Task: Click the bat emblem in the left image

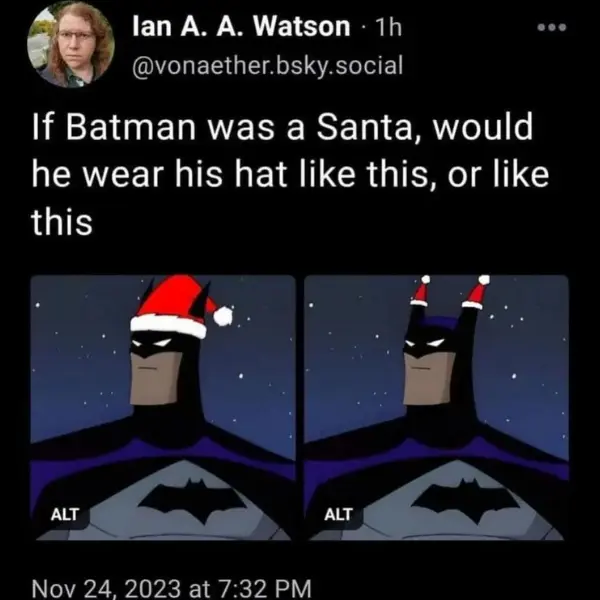Action: (x=167, y=497)
